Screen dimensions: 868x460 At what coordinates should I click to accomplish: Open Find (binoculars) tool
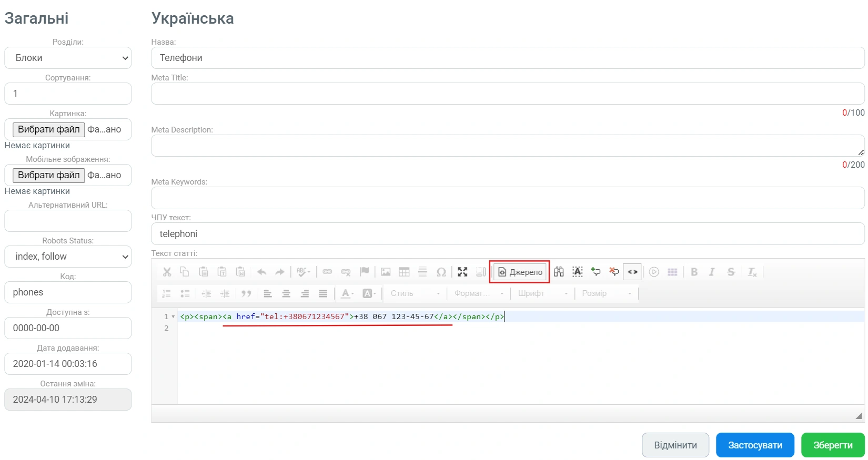[x=559, y=272]
